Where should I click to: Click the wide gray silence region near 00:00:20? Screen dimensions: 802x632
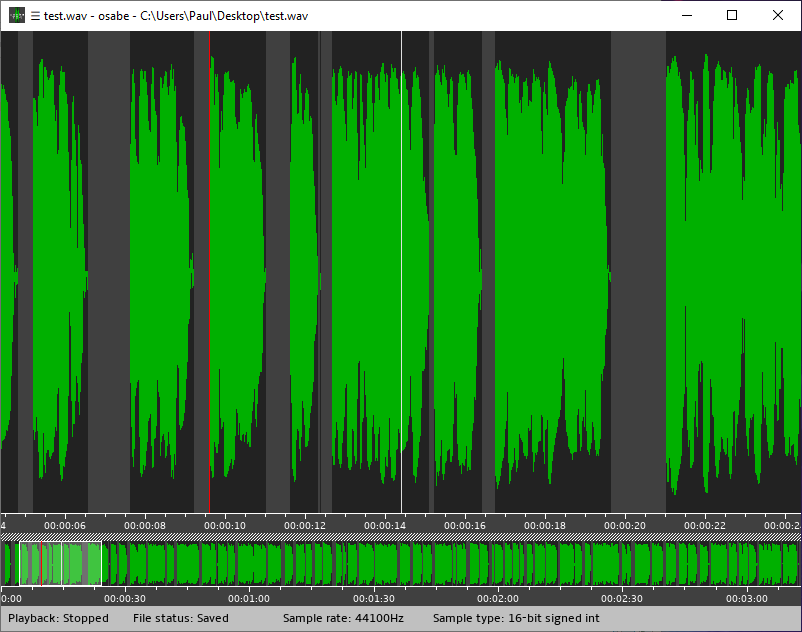pyautogui.click(x=638, y=272)
